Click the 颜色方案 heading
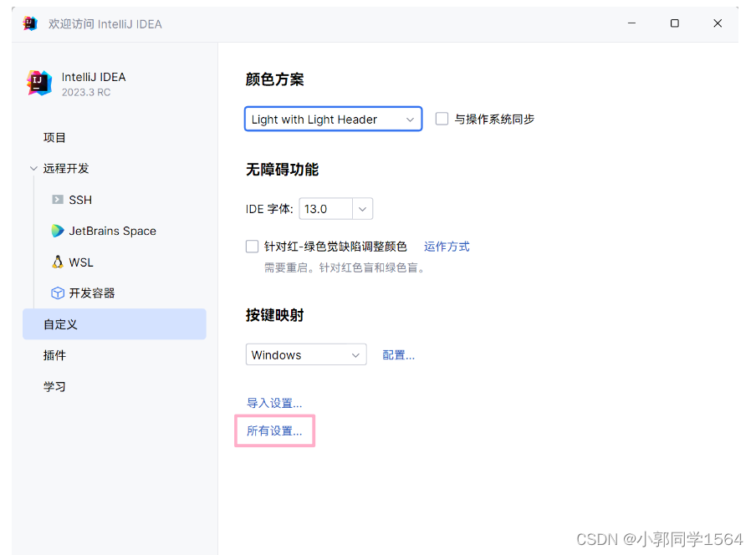The width and height of the screenshot is (756, 555). (x=275, y=79)
